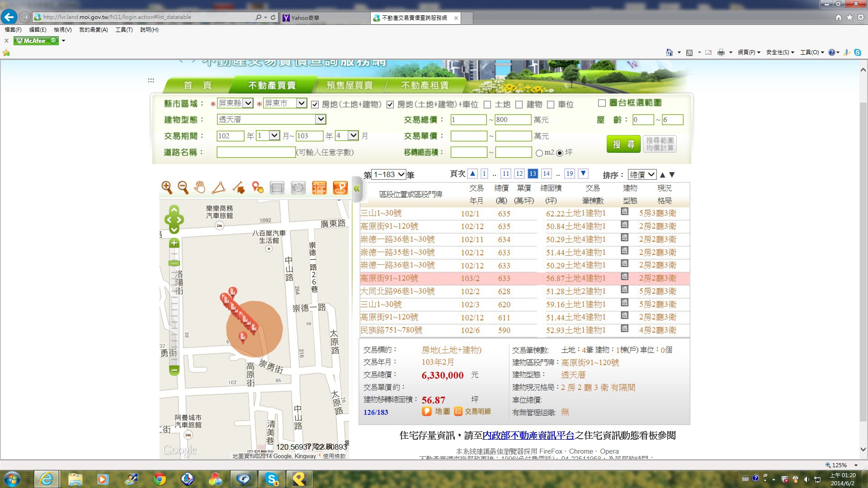
Task: Pick the rectangle selection map tool
Action: tap(277, 188)
